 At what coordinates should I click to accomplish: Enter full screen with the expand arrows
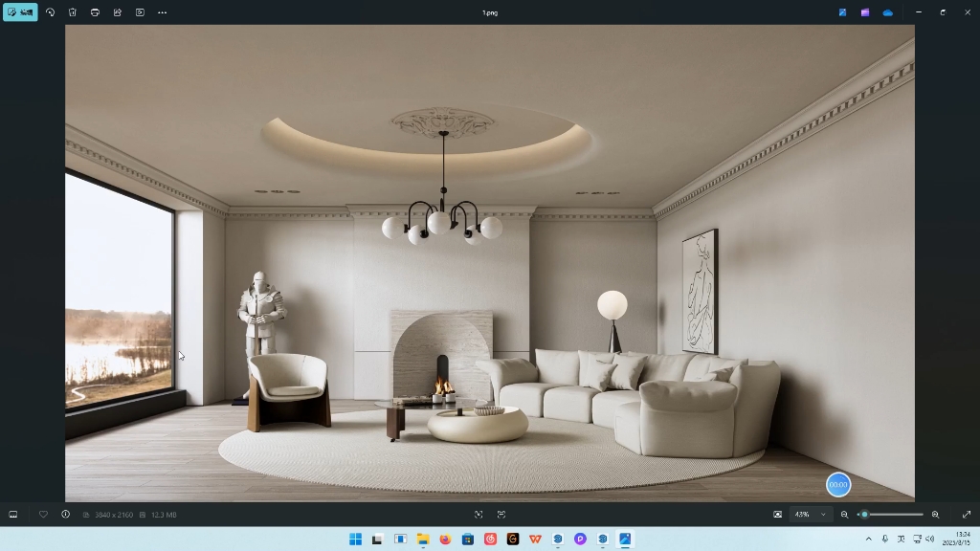(x=967, y=515)
